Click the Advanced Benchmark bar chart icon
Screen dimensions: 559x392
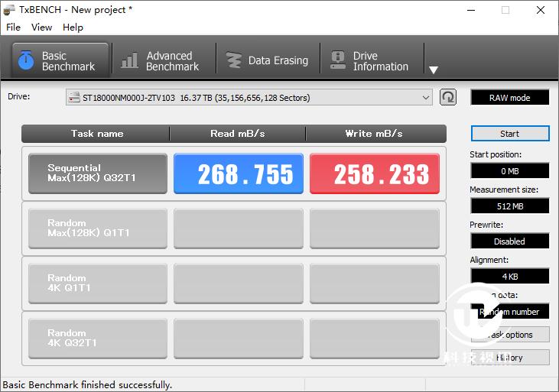click(x=130, y=60)
